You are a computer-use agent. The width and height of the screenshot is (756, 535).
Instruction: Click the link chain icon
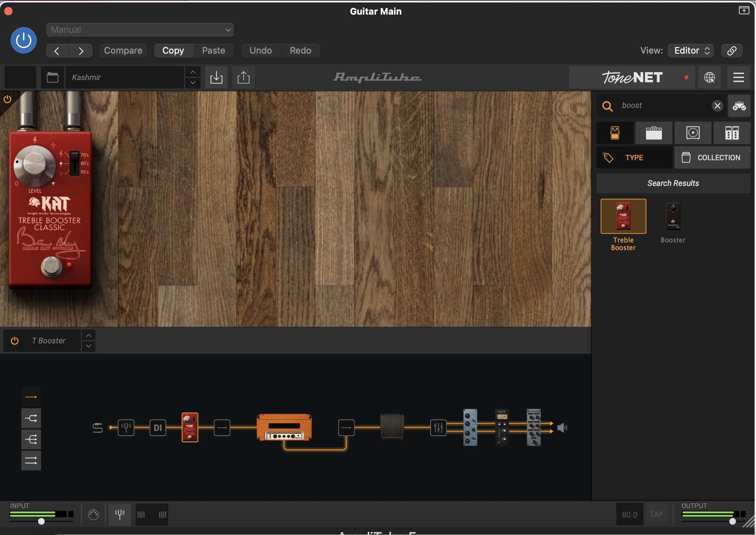tap(732, 51)
